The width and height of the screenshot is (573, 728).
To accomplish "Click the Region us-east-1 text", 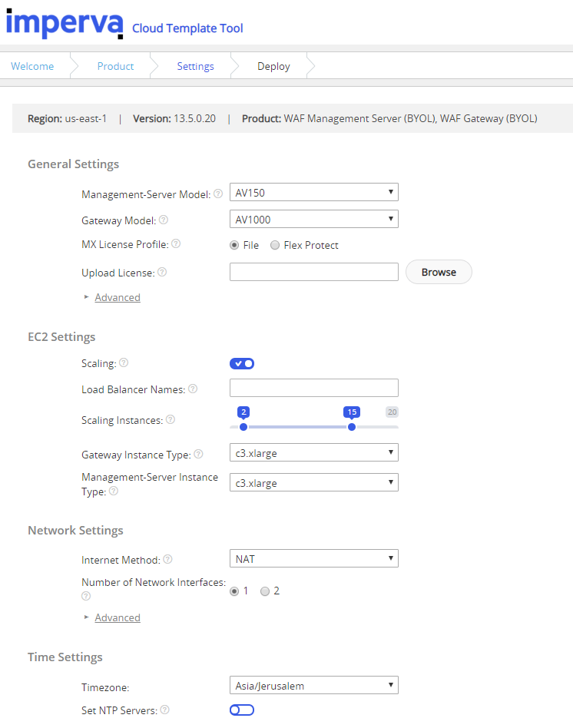I will (68, 118).
